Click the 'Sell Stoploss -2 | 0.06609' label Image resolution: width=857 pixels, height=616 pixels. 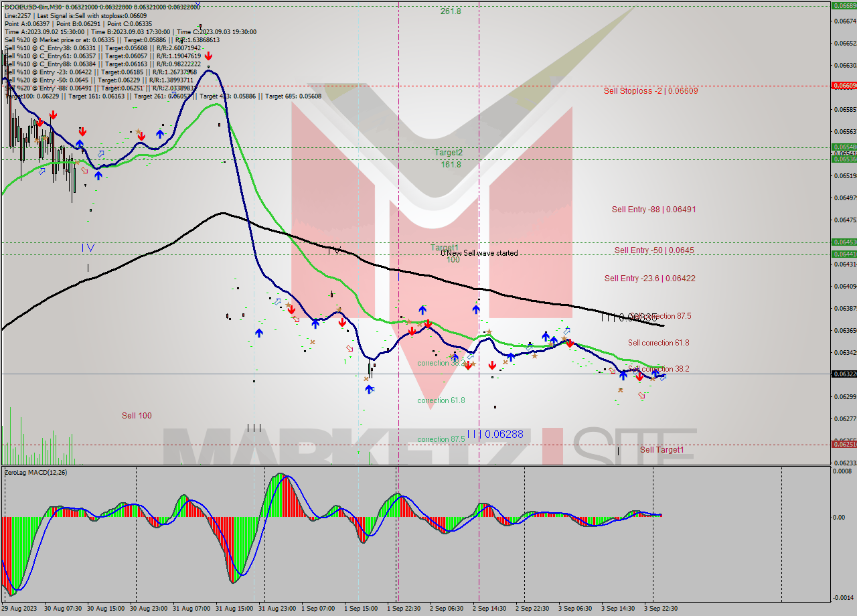(650, 90)
